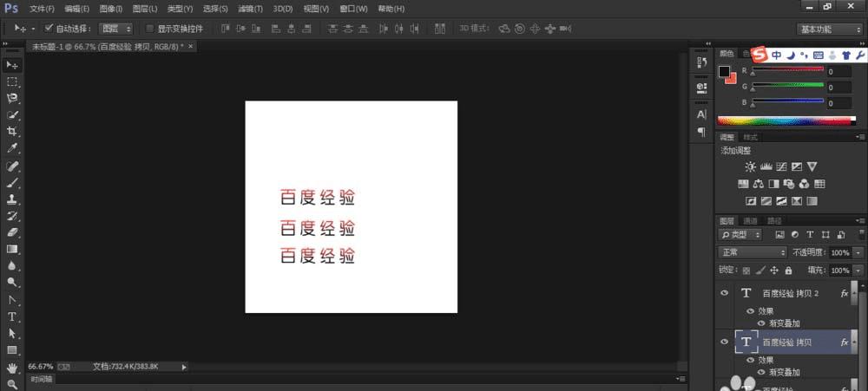The height and width of the screenshot is (391, 868).
Task: Add a Curves adjustment
Action: [782, 166]
